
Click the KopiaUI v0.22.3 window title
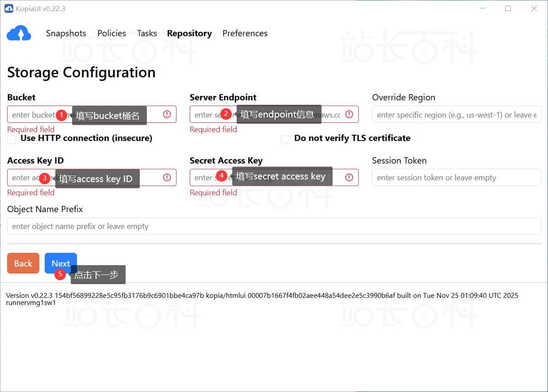[x=40, y=8]
